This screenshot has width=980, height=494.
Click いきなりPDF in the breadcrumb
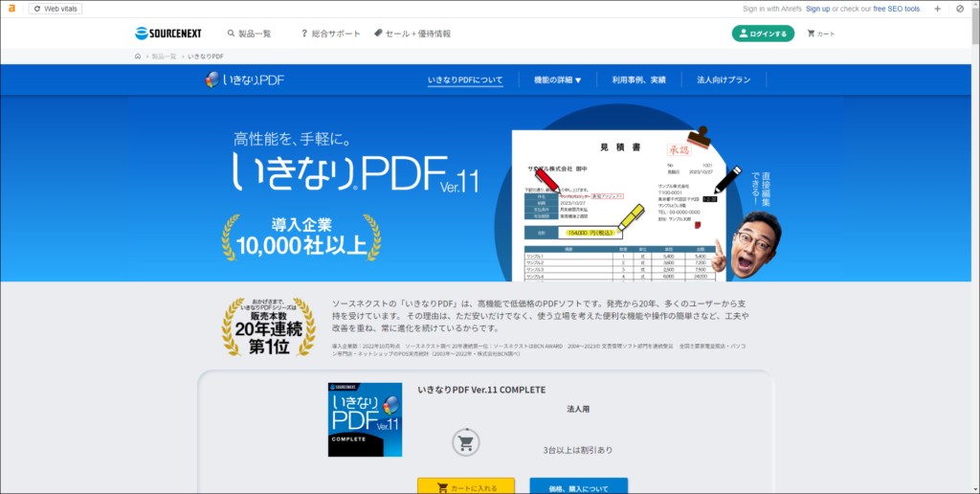pyautogui.click(x=206, y=56)
